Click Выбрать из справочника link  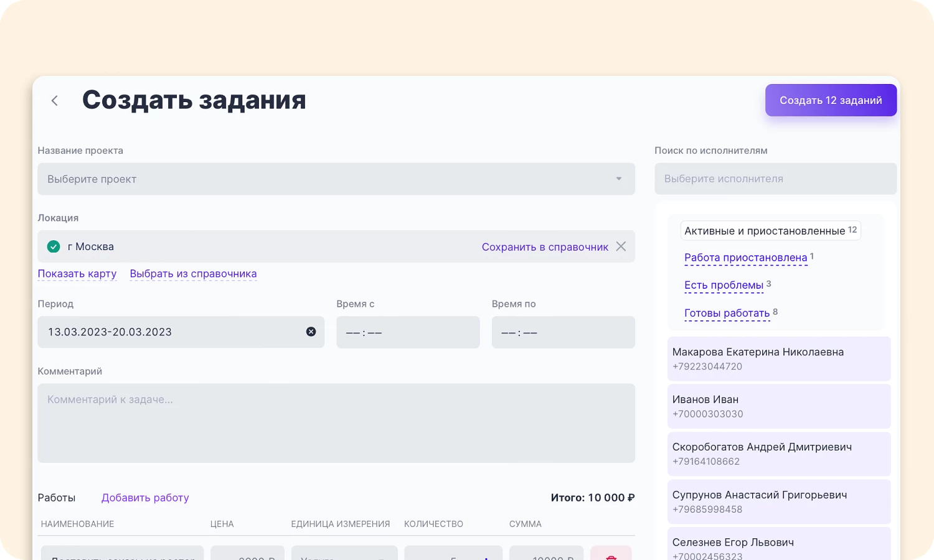pos(193,274)
